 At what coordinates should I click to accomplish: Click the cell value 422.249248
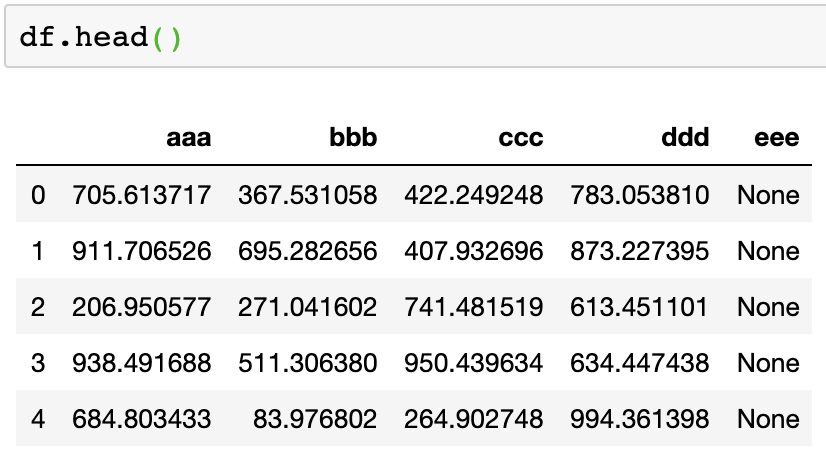tap(473, 194)
